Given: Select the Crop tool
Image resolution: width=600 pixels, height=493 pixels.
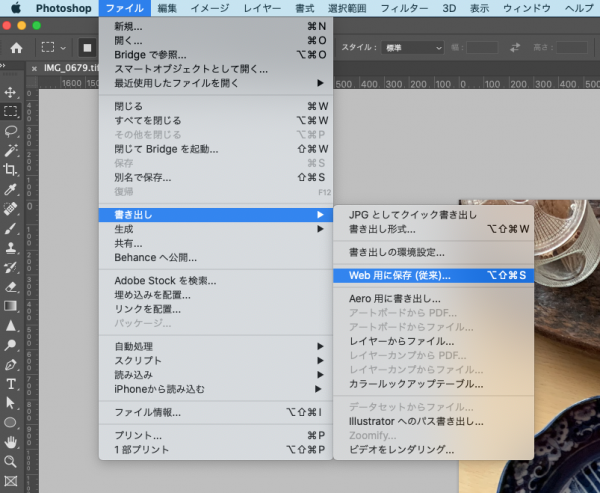Looking at the screenshot, I should coord(11,170).
